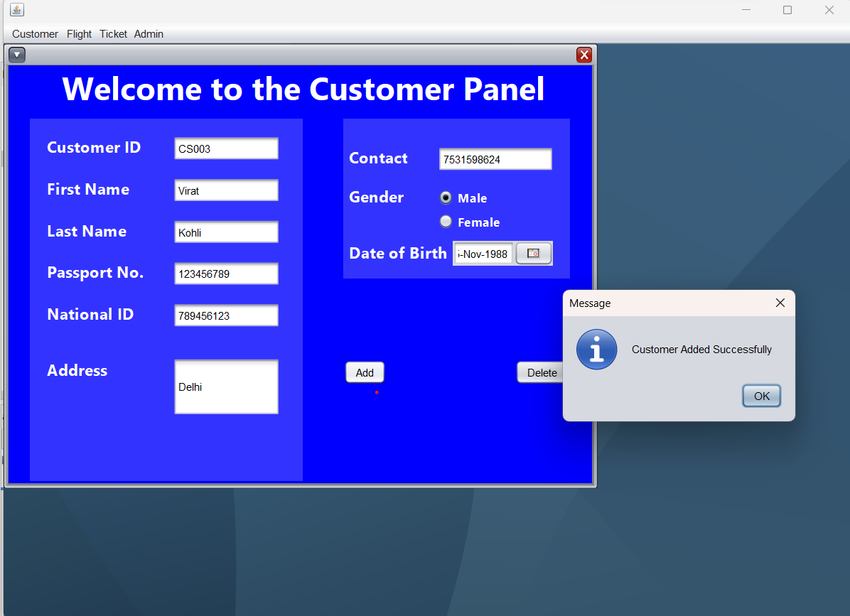The width and height of the screenshot is (850, 616).
Task: Dismiss the success message with OK
Action: click(761, 396)
